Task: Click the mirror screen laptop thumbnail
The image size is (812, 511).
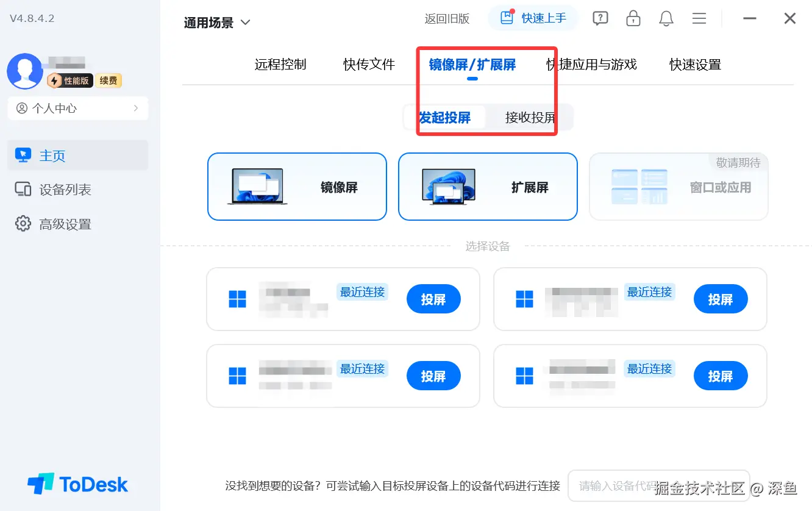Action: 257,187
